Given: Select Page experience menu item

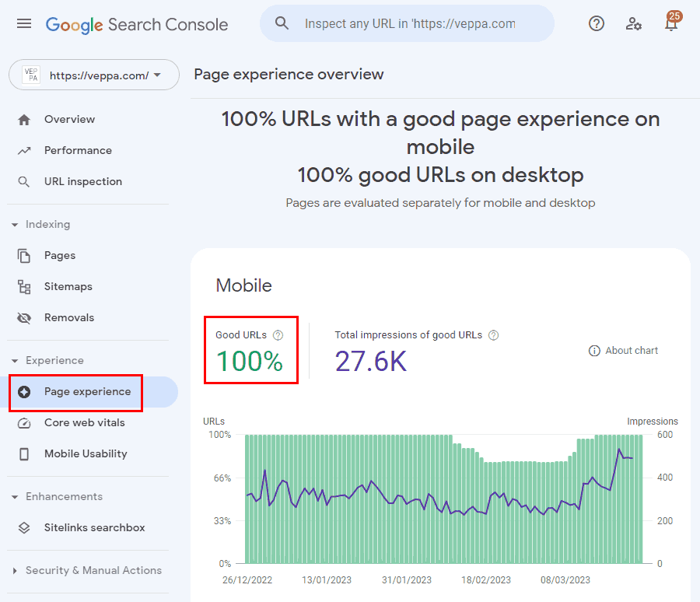Looking at the screenshot, I should [89, 392].
